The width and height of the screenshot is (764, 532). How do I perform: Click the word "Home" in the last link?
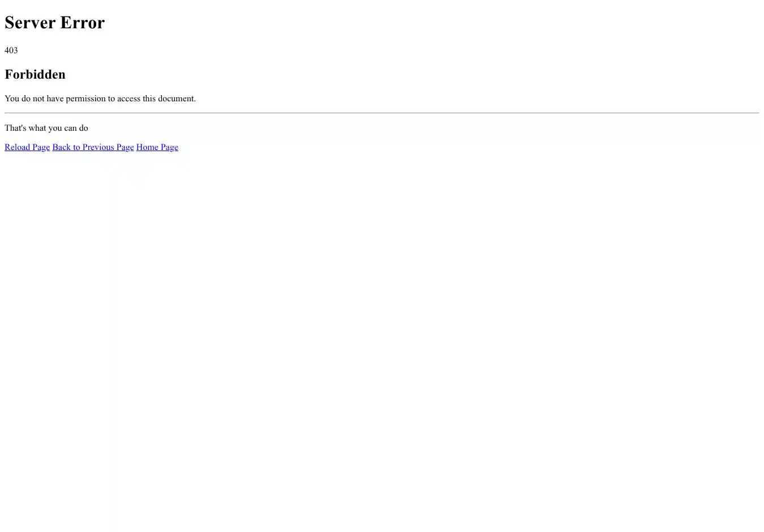pos(147,147)
